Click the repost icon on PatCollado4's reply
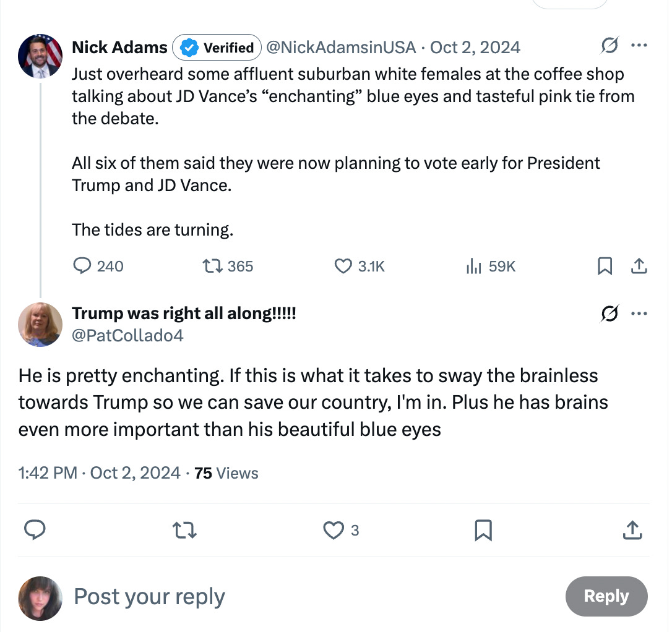 (184, 530)
